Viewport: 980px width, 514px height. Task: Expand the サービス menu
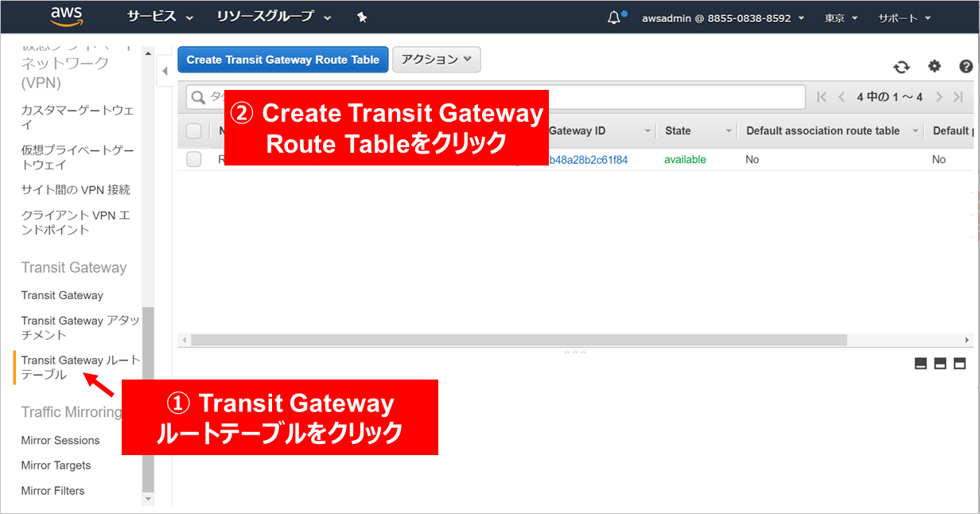click(160, 17)
